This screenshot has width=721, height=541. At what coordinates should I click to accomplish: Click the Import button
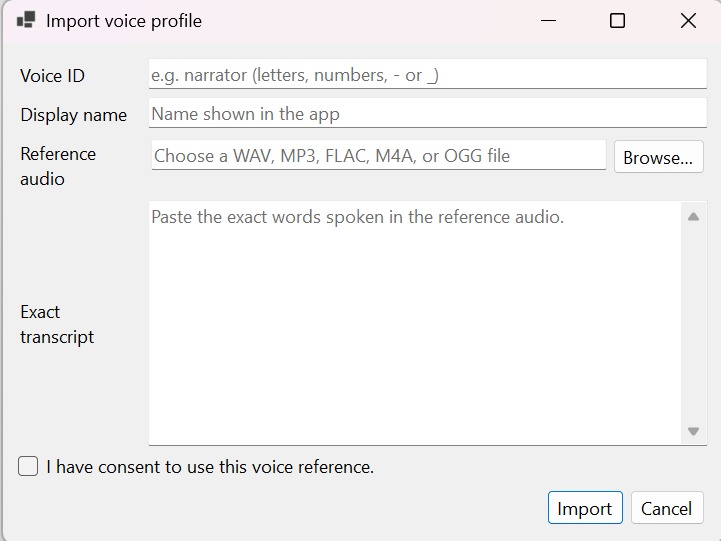tap(585, 508)
